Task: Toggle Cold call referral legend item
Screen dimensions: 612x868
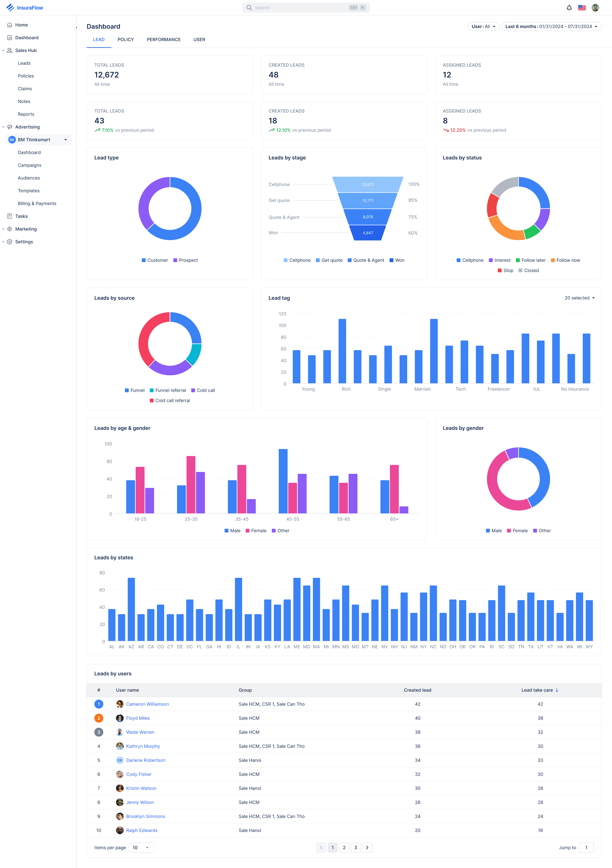Action: (x=170, y=400)
